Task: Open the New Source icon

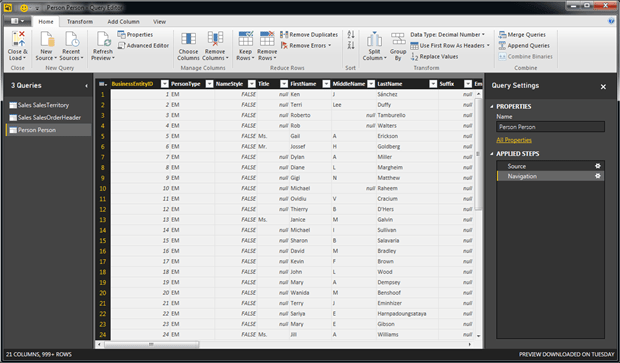Action: [x=47, y=40]
